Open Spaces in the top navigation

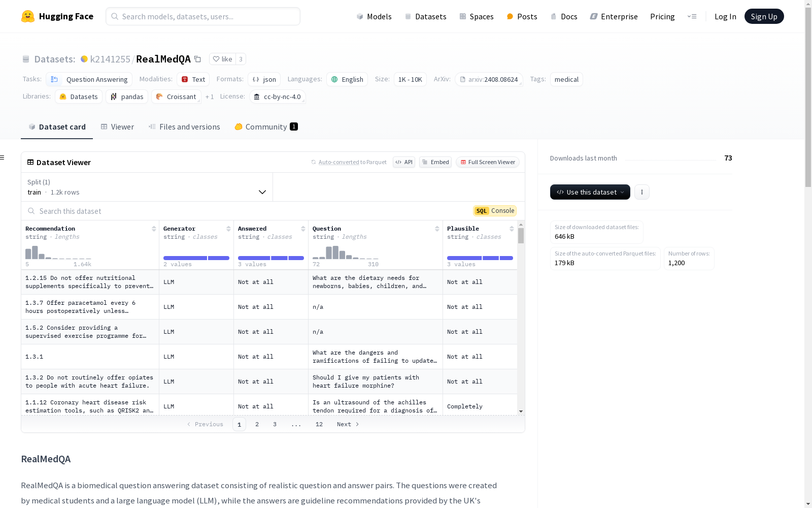(x=477, y=16)
